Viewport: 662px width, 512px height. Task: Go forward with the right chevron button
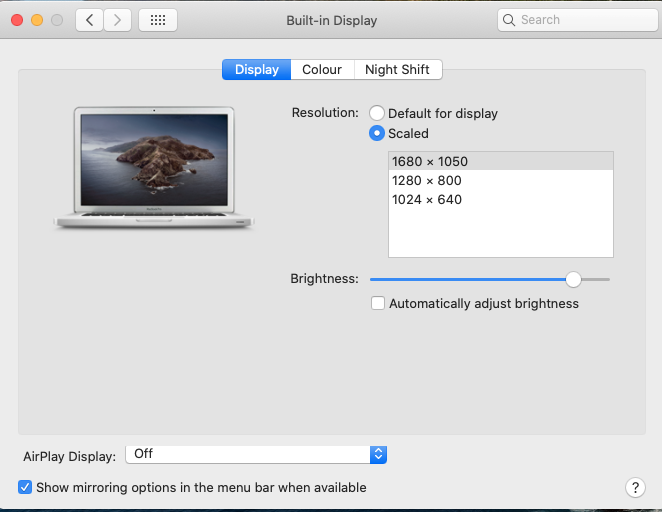click(117, 20)
